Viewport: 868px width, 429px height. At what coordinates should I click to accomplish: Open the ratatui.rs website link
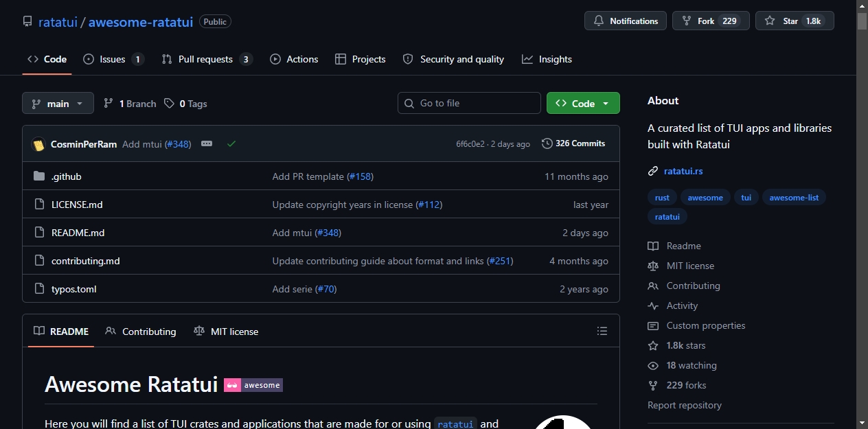[683, 171]
